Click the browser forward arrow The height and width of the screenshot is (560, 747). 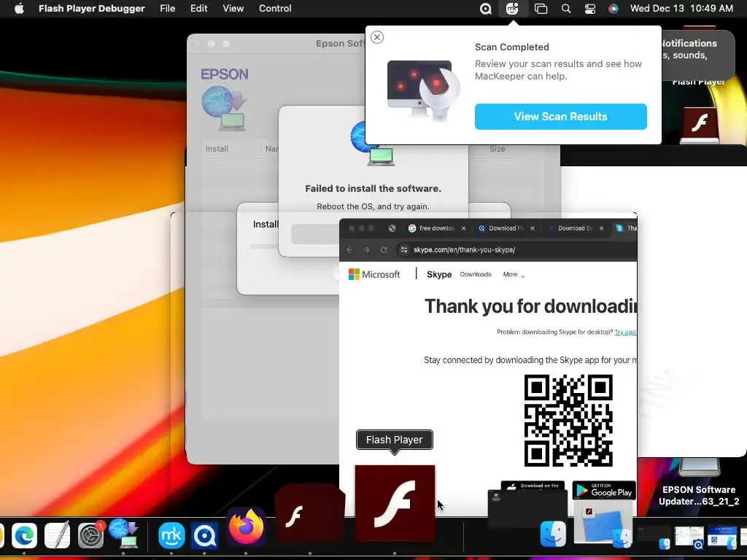(366, 249)
